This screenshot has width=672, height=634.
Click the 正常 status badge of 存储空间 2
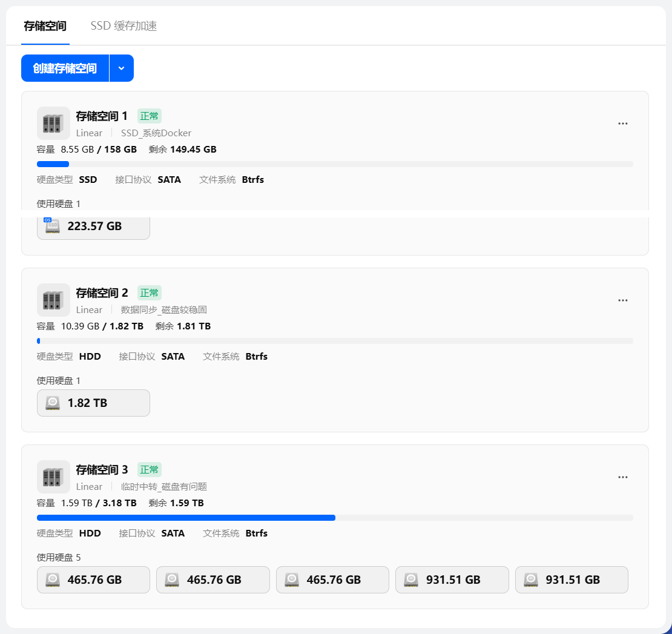tap(150, 293)
